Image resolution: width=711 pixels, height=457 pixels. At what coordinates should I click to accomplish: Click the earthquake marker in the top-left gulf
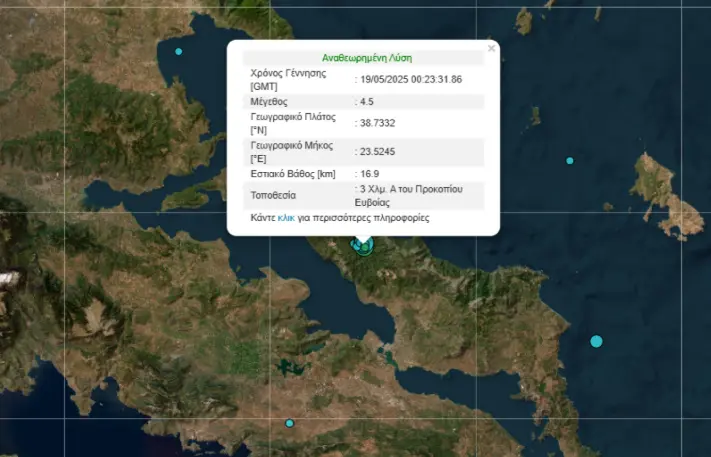[x=179, y=51]
